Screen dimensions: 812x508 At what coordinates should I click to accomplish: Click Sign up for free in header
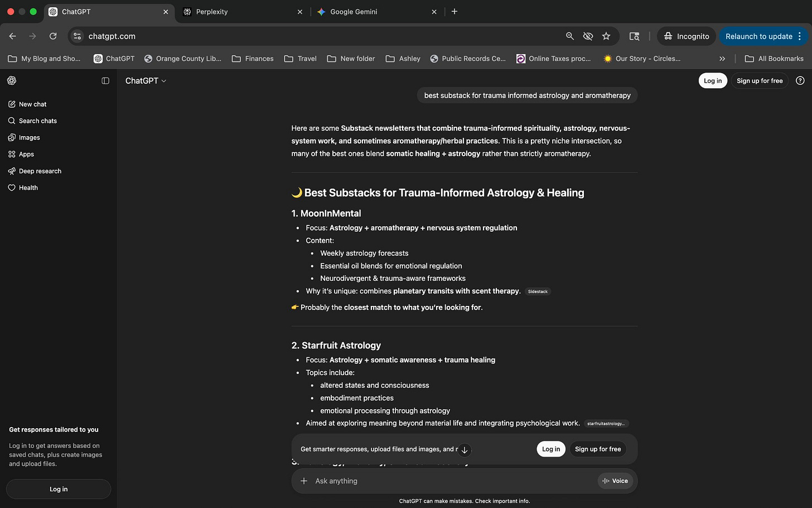760,81
